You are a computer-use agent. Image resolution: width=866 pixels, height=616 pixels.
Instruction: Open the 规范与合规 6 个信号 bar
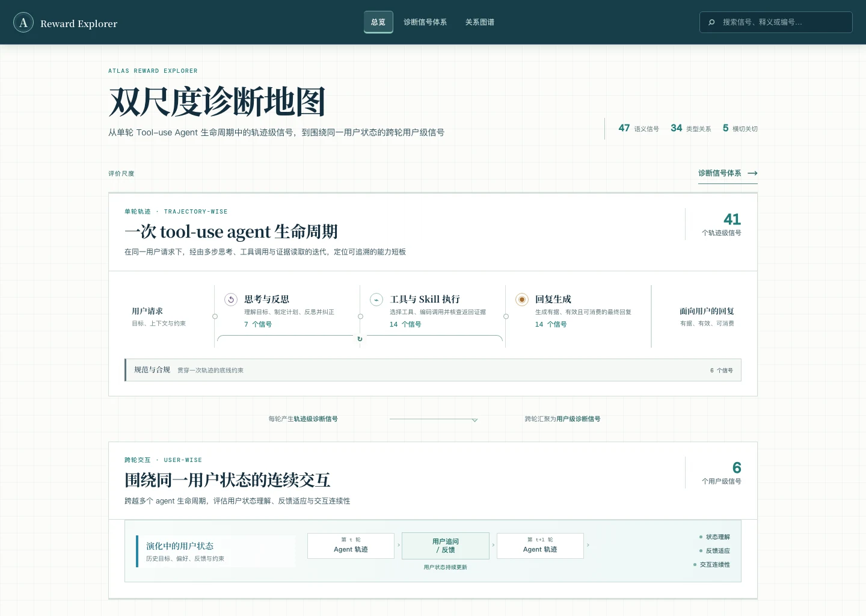[x=433, y=370]
